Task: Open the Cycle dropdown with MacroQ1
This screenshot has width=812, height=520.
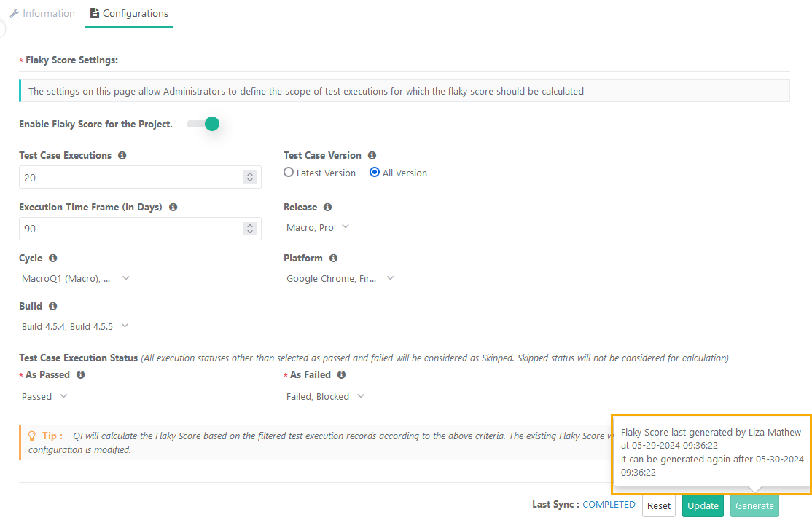Action: pos(76,278)
